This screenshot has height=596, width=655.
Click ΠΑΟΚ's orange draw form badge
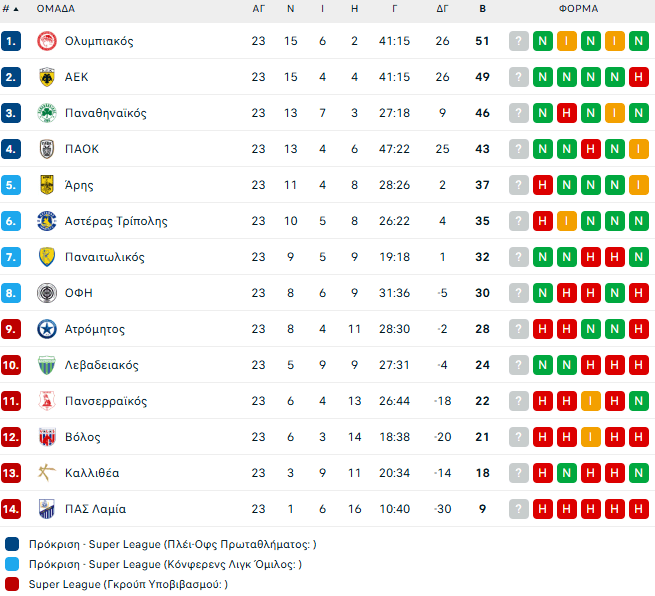(x=639, y=149)
